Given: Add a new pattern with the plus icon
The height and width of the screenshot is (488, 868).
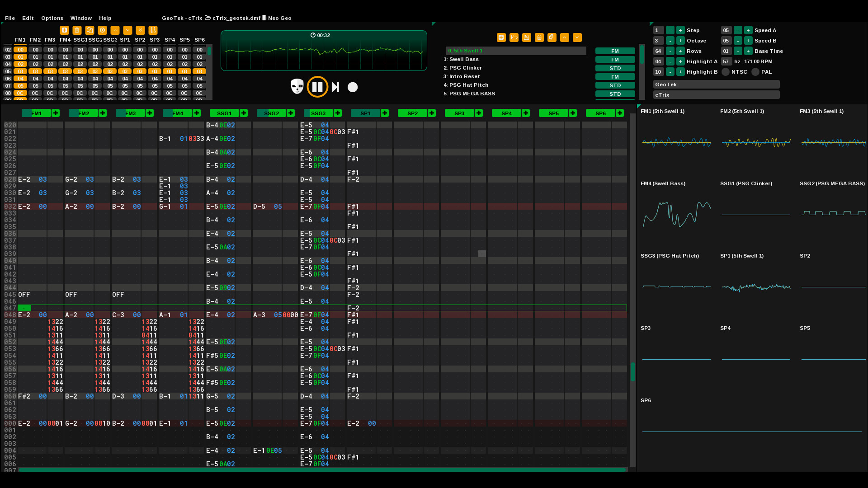Looking at the screenshot, I should [x=64, y=30].
